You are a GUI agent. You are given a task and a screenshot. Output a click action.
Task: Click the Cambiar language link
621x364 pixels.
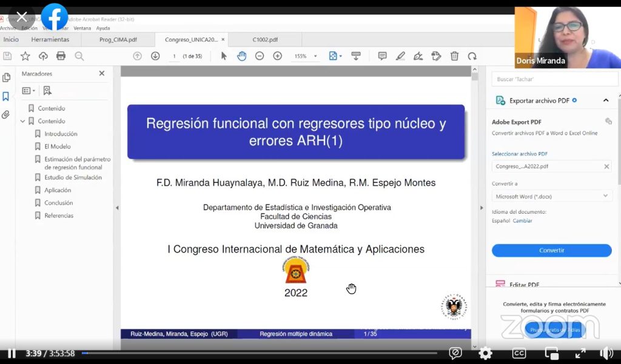click(523, 221)
